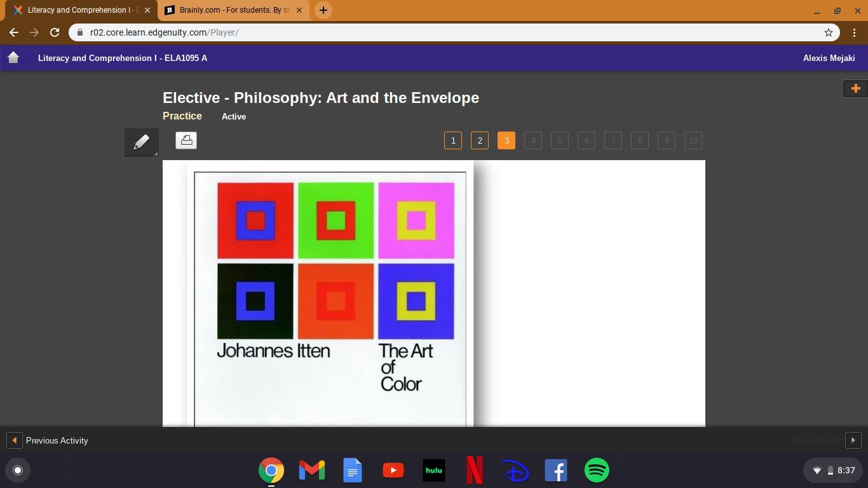
Task: Open the launcher circle button
Action: [x=18, y=470]
